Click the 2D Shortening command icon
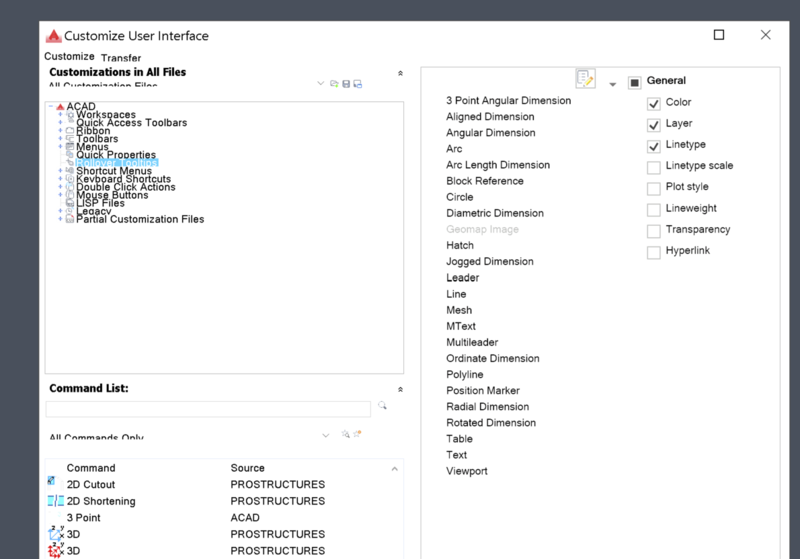The image size is (800, 559). click(55, 501)
